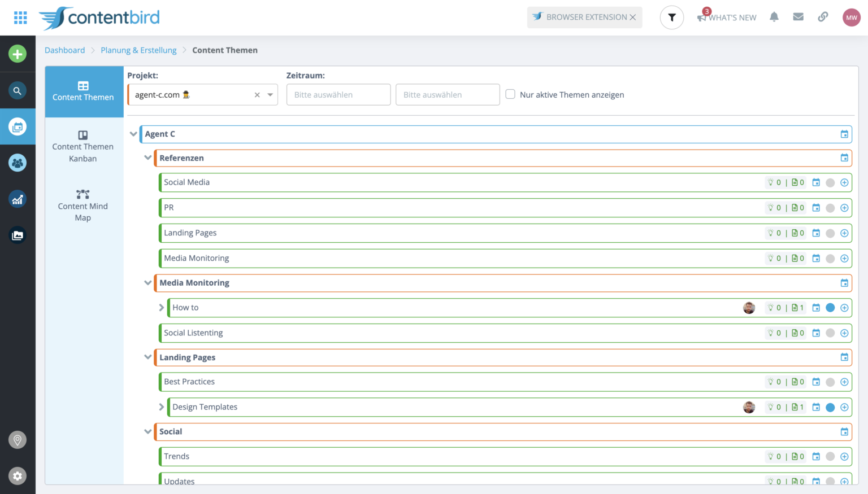Open the Content Mind Map view
This screenshot has width=868, height=494.
point(83,206)
